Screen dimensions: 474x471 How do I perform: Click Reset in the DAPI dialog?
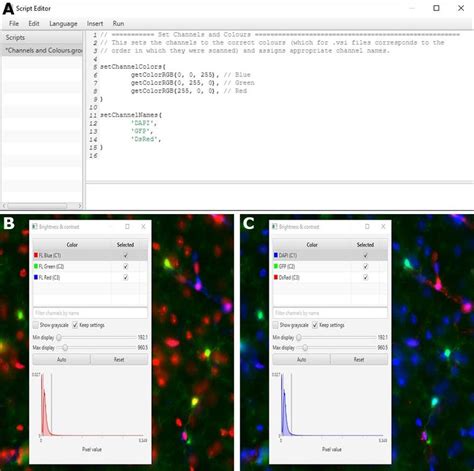click(359, 359)
